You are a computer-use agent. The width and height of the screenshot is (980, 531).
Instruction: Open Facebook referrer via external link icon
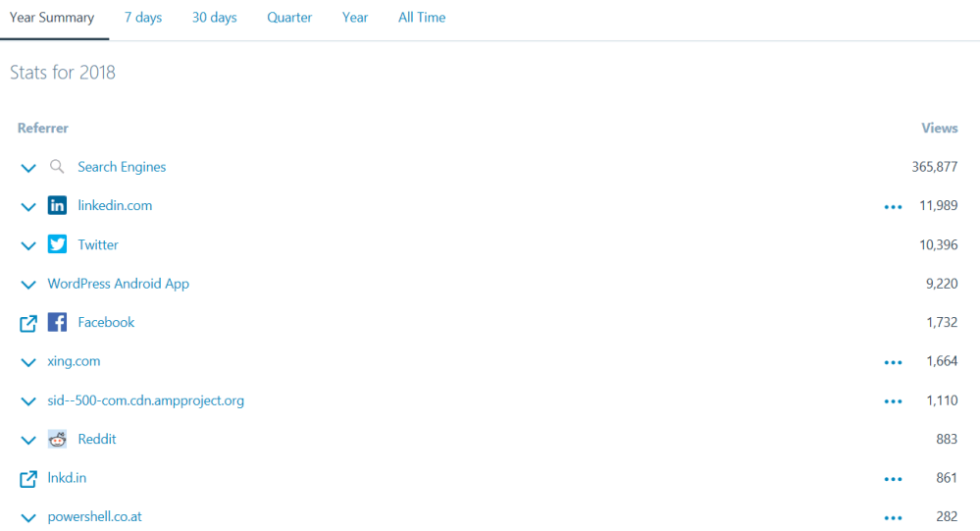pyautogui.click(x=28, y=323)
